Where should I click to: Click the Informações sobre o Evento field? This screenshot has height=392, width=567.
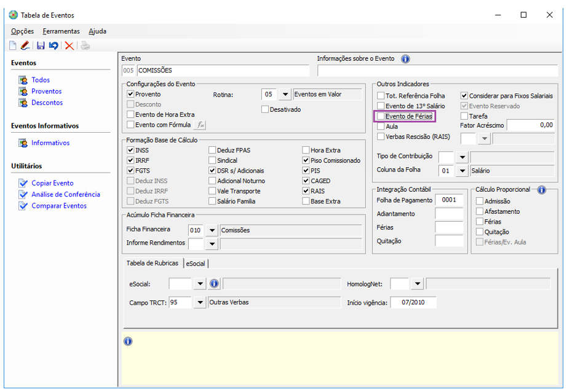(437, 71)
